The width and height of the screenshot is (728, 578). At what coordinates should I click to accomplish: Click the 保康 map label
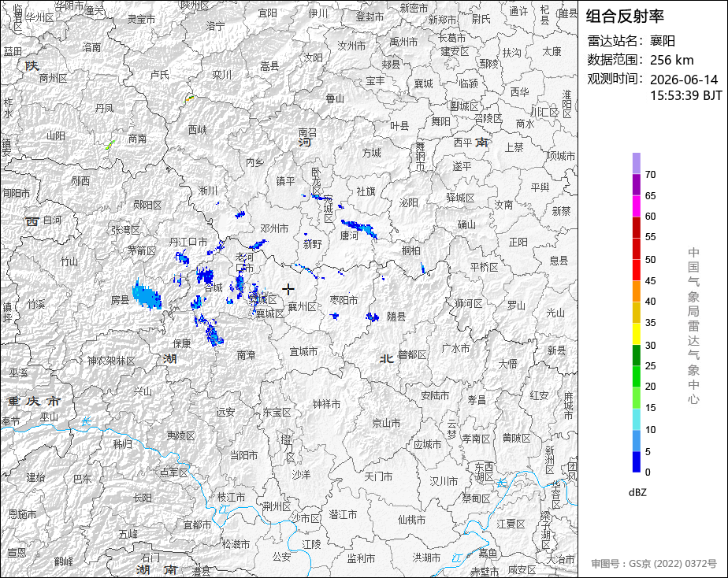click(182, 343)
